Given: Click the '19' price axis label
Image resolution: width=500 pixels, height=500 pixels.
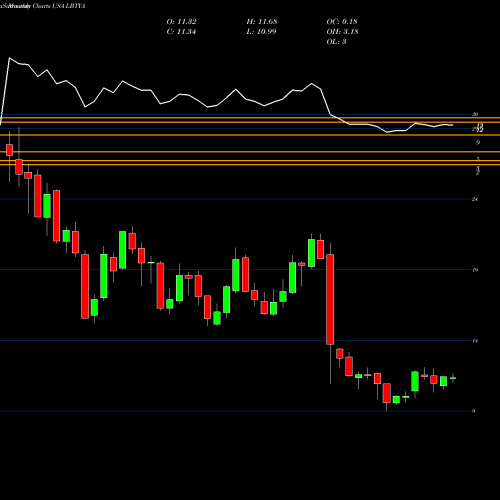Looking at the screenshot, I should click(x=475, y=270).
